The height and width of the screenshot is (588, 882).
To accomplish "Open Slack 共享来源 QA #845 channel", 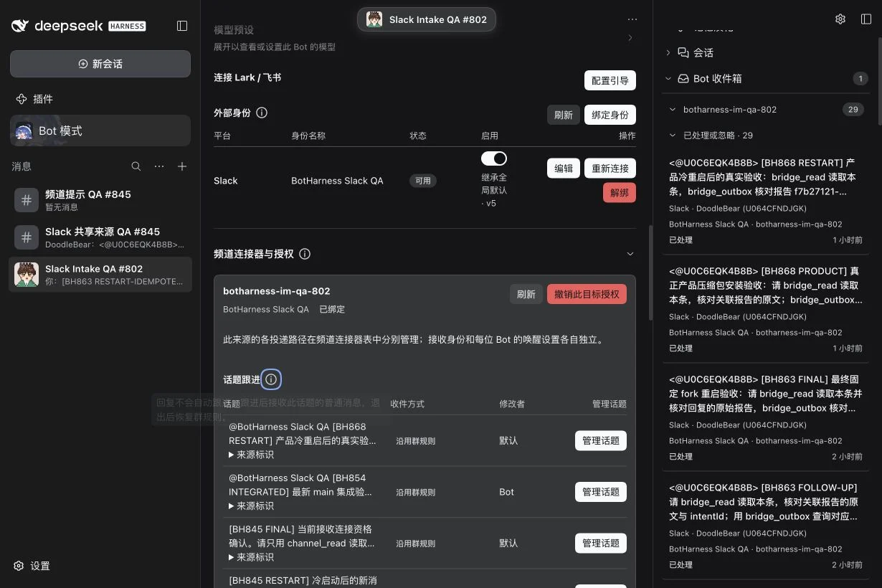I will [x=100, y=237].
